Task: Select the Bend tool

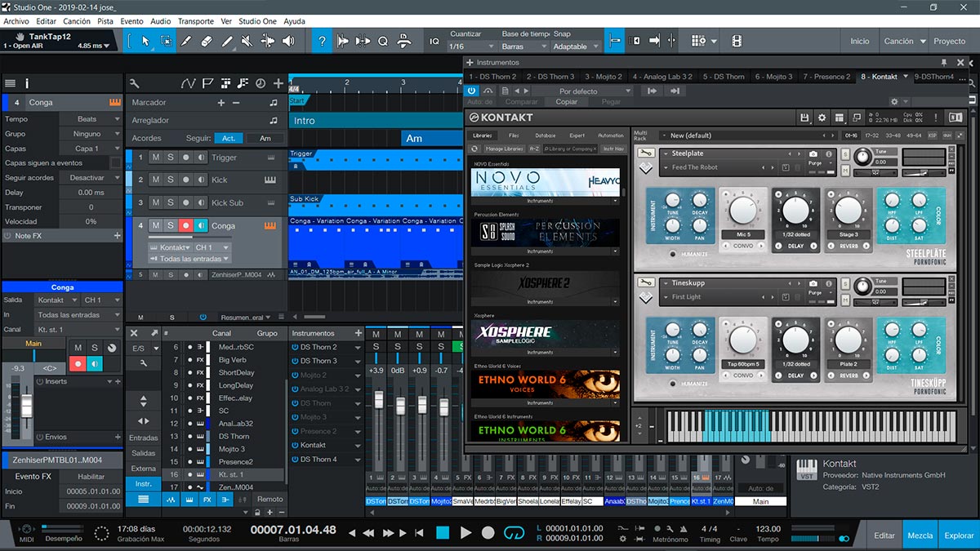Action: pos(269,40)
